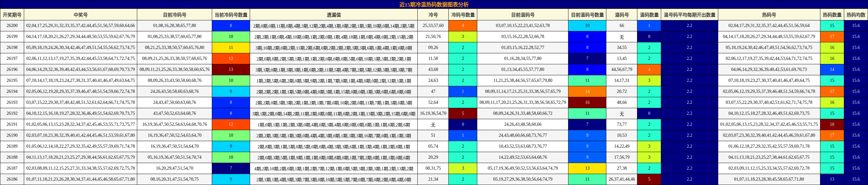Click warm numbers cell 26,37,41,44,46
The height and width of the screenshot is (185, 868).
point(622,179)
